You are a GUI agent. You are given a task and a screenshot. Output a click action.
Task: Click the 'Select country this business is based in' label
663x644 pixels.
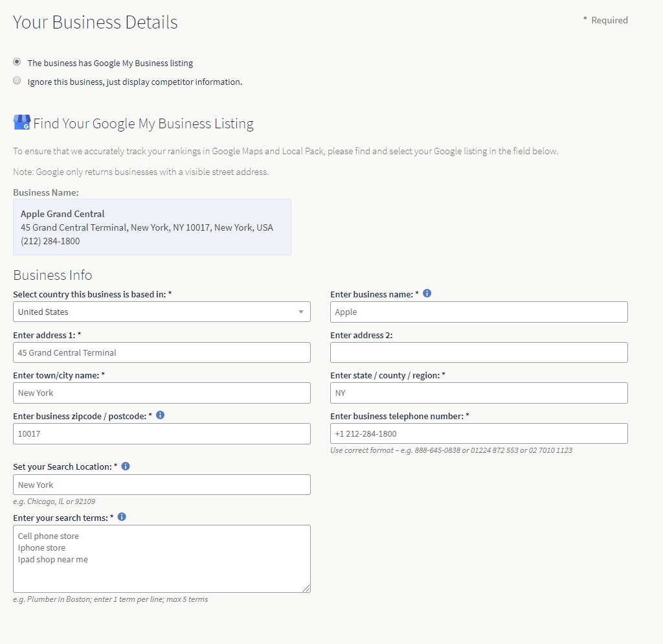[92, 295]
